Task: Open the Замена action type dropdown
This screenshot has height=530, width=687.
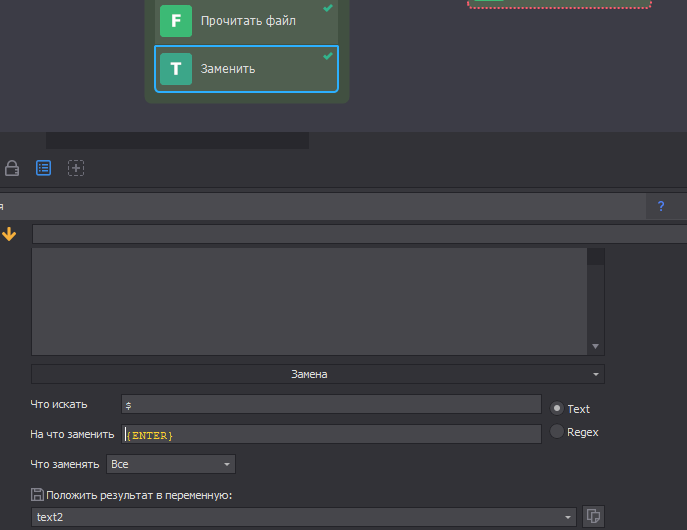Action: 318,374
